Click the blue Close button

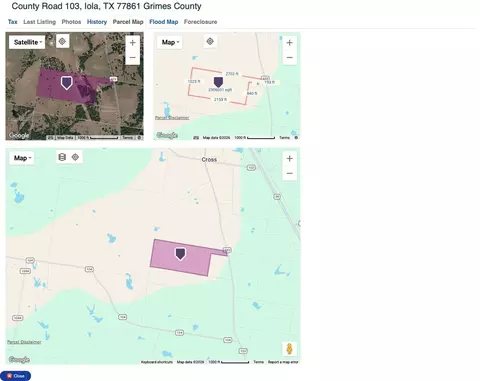[16, 376]
